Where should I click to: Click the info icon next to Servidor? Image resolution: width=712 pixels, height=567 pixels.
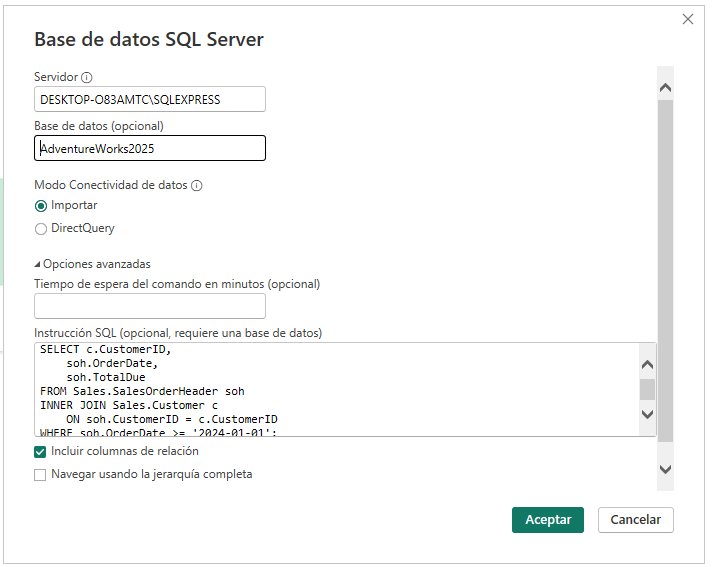click(86, 77)
